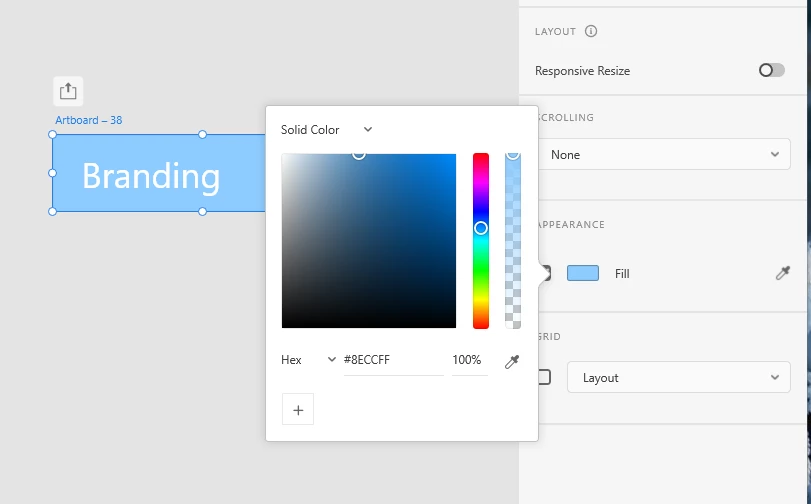
Task: Click the left-middle artboard resize handle
Action: coord(52,173)
